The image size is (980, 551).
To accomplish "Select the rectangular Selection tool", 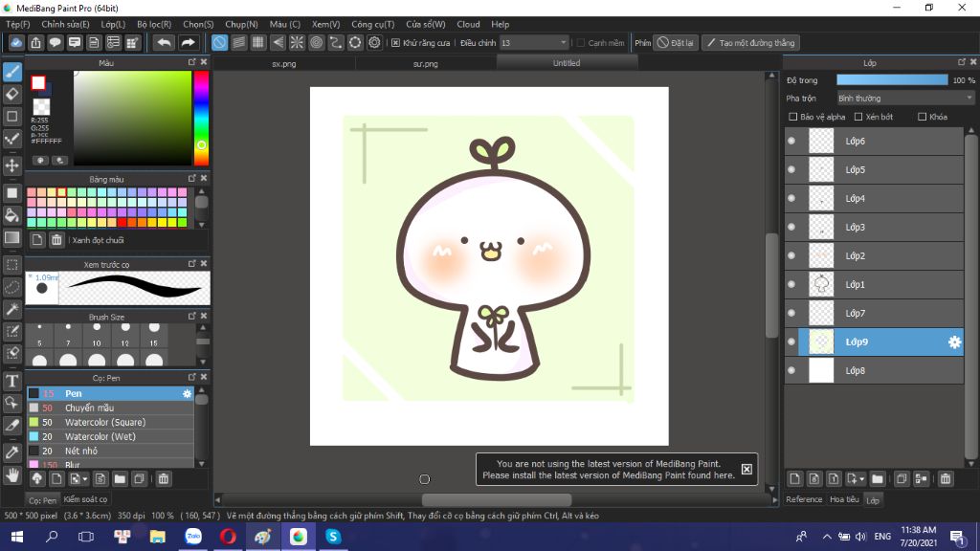I will (11, 265).
